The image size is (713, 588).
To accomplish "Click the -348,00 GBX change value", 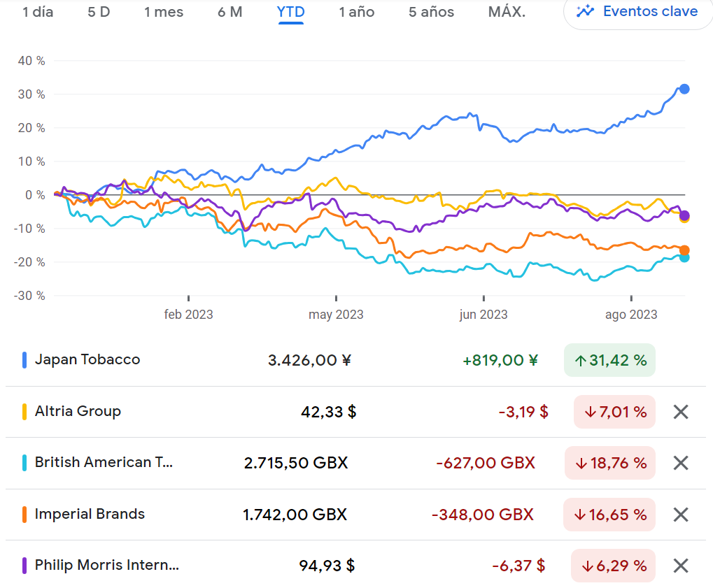I will click(483, 515).
